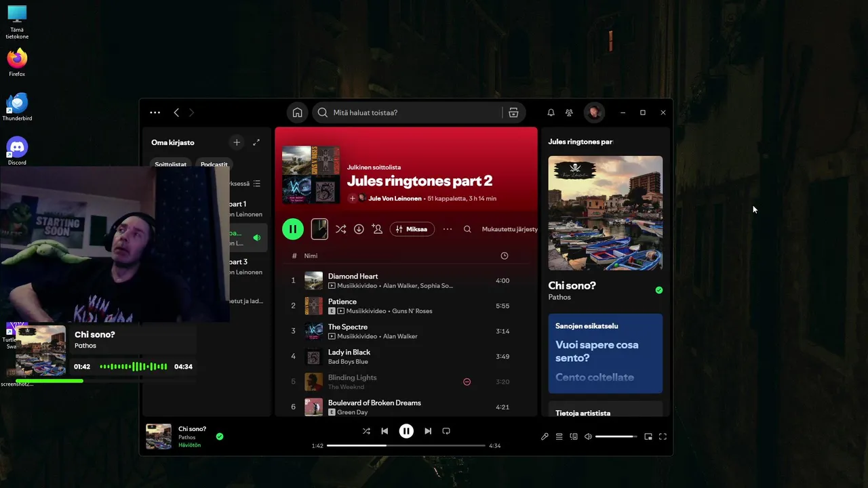
Task: Sort by the duration clock column header
Action: click(x=504, y=256)
